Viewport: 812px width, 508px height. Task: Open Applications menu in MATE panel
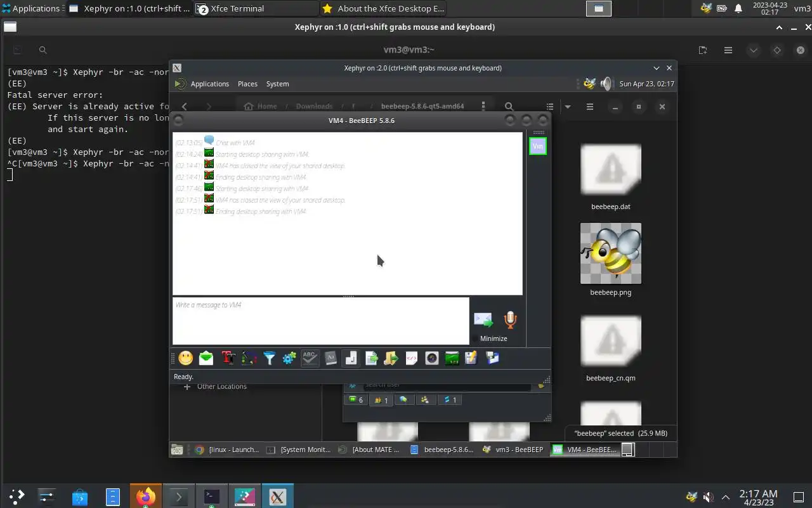tap(210, 84)
